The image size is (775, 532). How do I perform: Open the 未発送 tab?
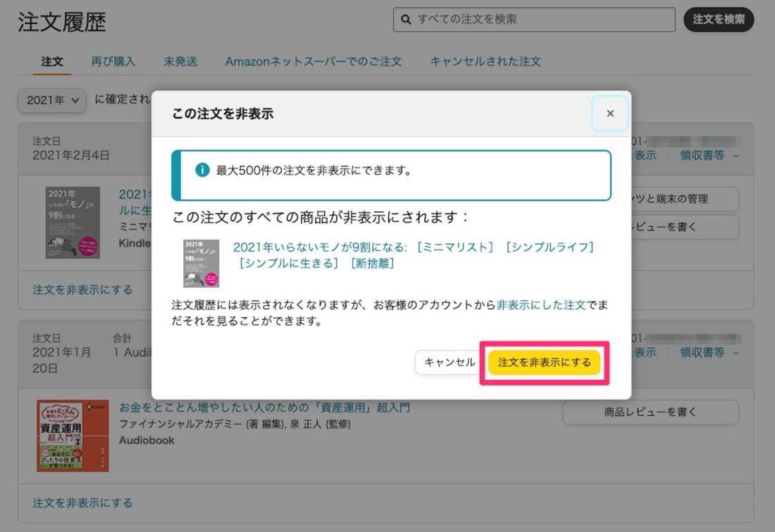(x=180, y=61)
